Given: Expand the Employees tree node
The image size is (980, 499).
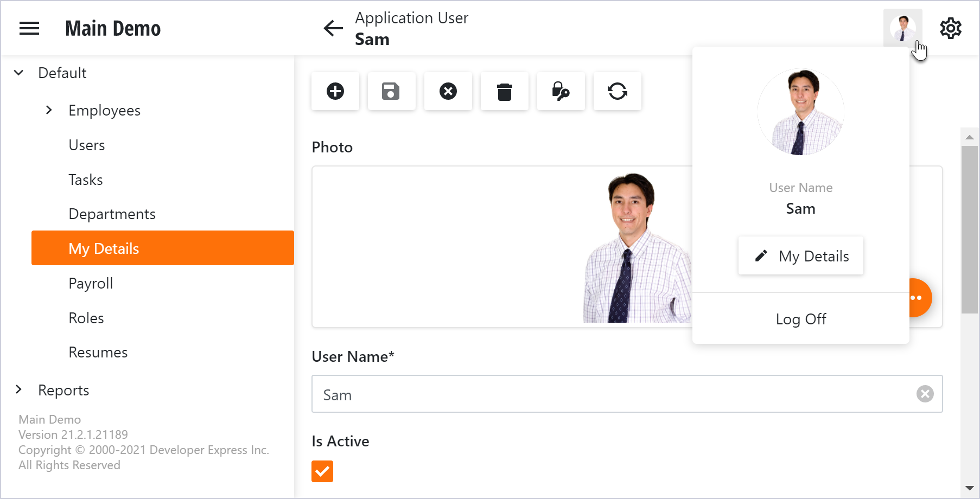Looking at the screenshot, I should pyautogui.click(x=49, y=110).
